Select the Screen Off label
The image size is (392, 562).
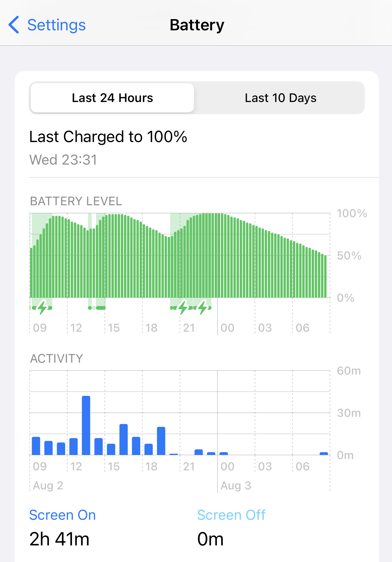pyautogui.click(x=231, y=515)
